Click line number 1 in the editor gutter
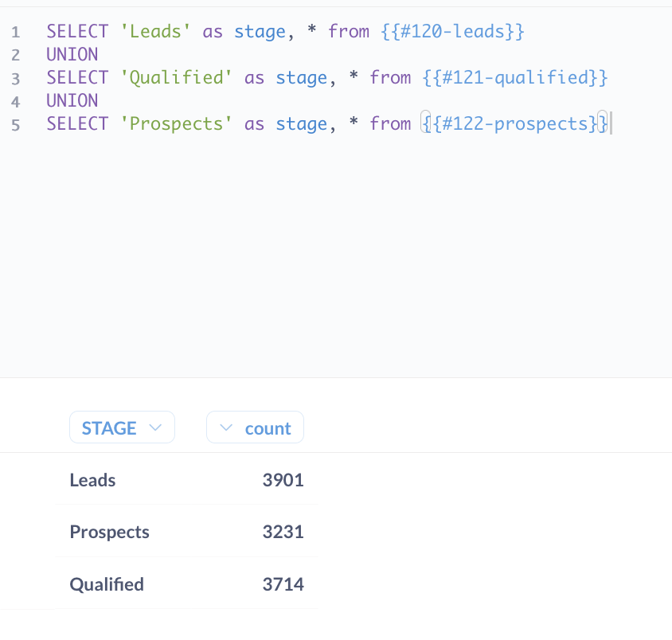Image resolution: width=672 pixels, height=640 pixels. point(15,31)
